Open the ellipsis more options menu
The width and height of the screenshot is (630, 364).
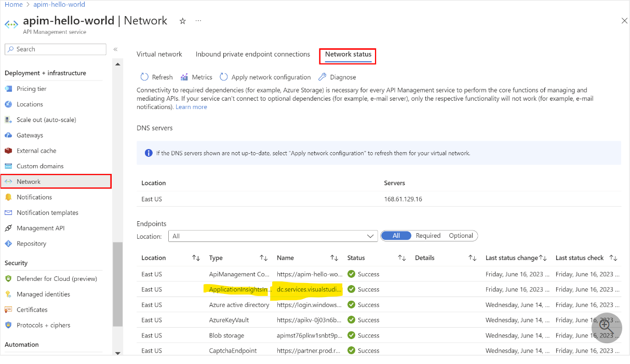tap(198, 21)
